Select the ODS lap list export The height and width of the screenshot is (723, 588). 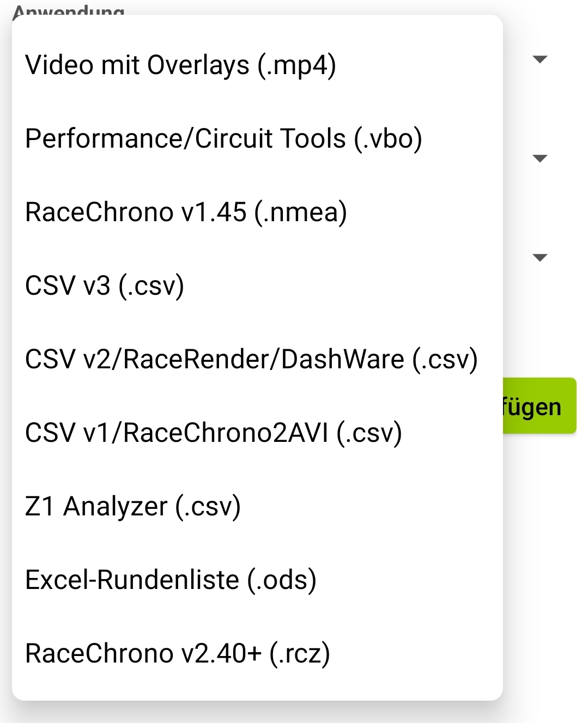coord(171,580)
